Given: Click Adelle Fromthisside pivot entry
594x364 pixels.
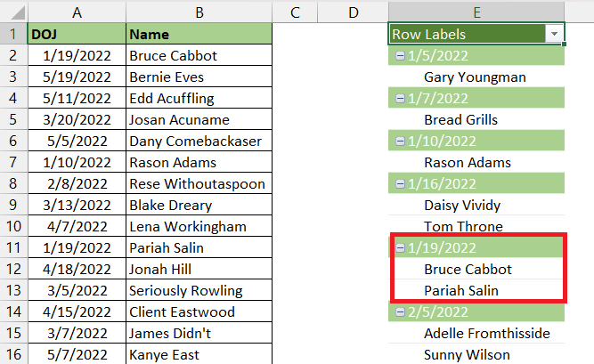Looking at the screenshot, I should point(487,334).
